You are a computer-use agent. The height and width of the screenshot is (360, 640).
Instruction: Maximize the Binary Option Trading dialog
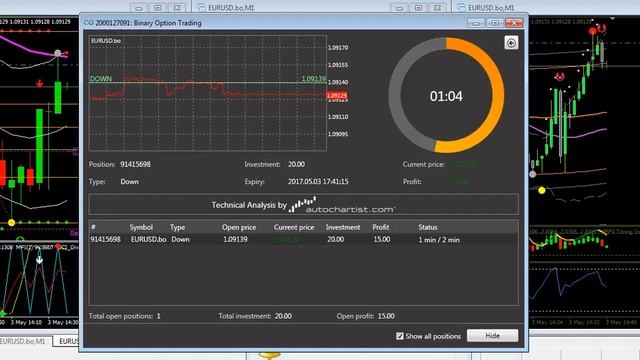coord(495,23)
